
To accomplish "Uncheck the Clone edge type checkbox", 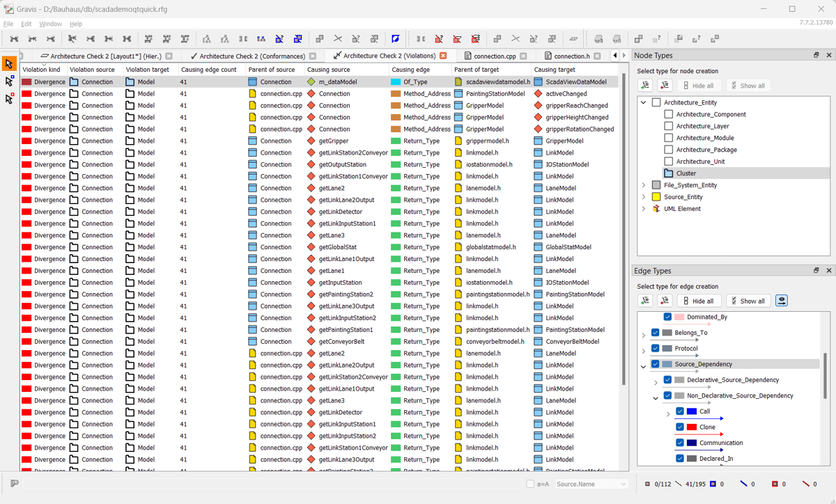I will 680,427.
